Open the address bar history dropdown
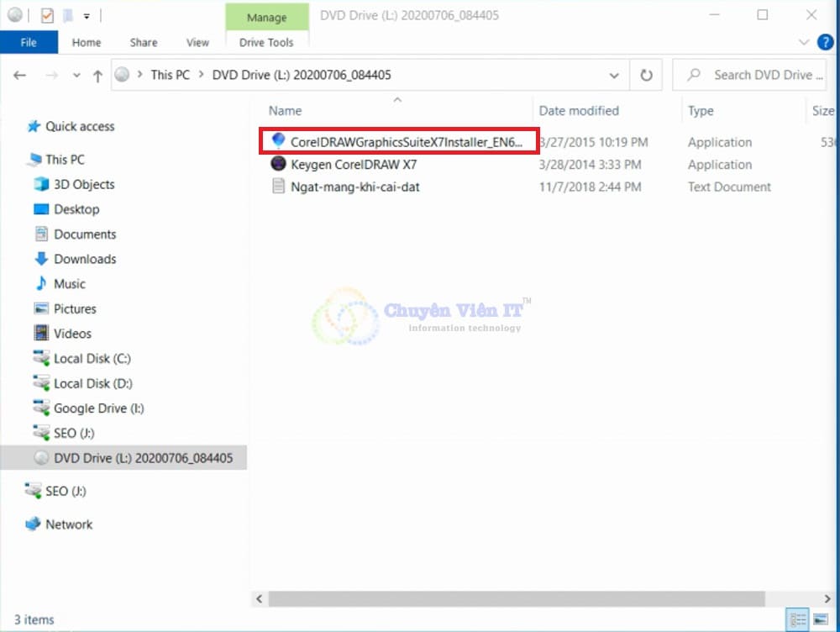The image size is (840, 632). coord(614,75)
